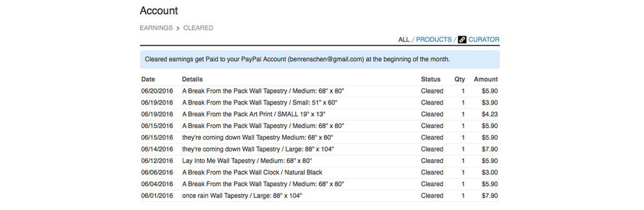Viewport: 644px width, 210px height.
Task: Click the CLEARED breadcrumb
Action: [198, 28]
